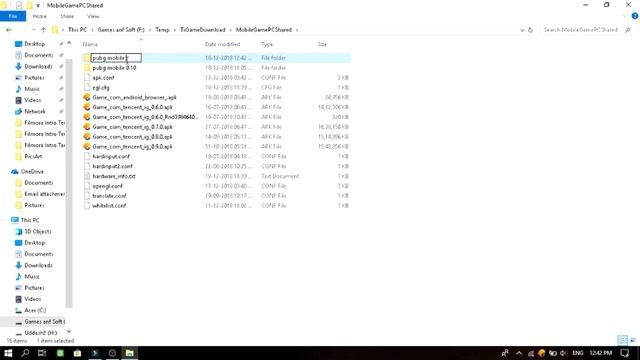This screenshot has width=640, height=360.
Task: Open Action Center notifications icon
Action: pyautogui.click(x=624, y=353)
